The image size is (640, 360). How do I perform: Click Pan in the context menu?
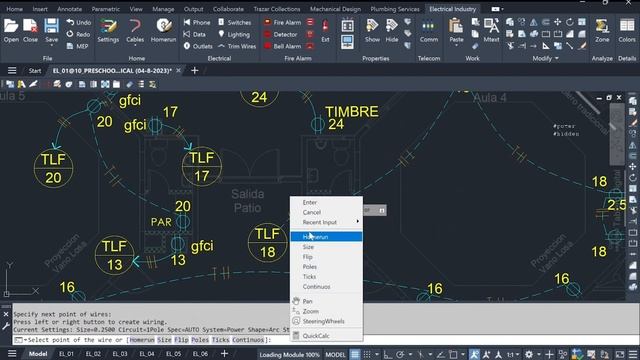[x=326, y=301]
